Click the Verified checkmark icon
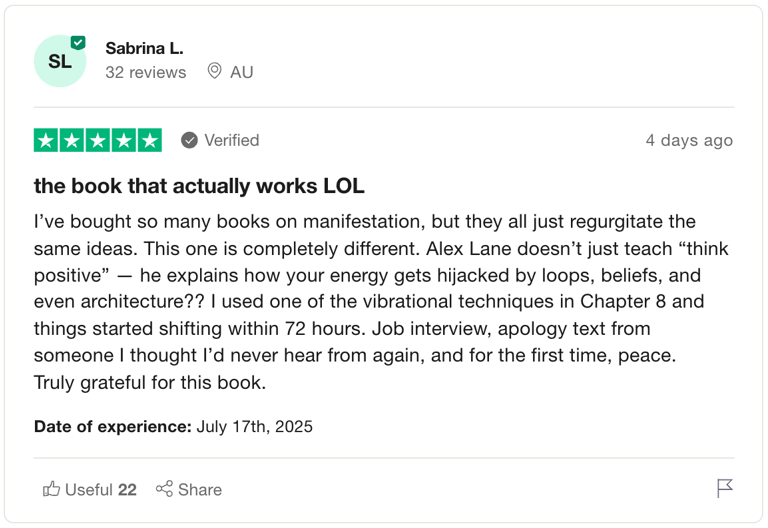Viewport: 768px width, 528px height. tap(189, 141)
